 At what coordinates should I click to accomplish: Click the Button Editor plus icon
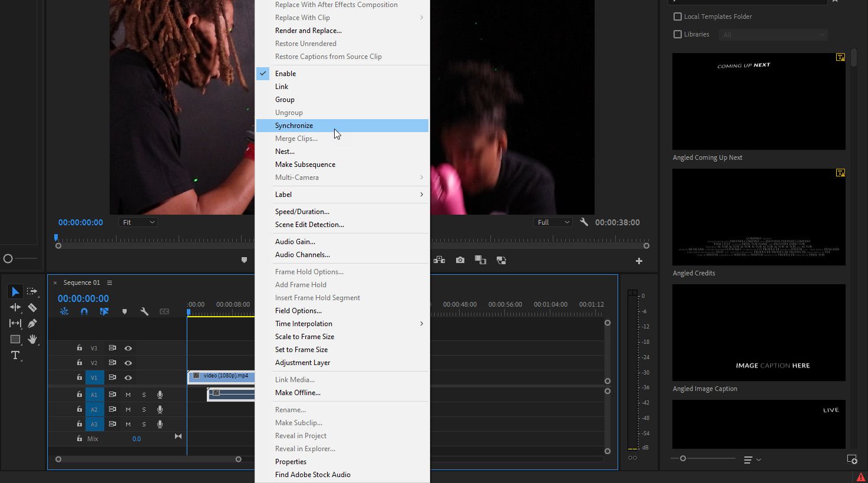(639, 259)
